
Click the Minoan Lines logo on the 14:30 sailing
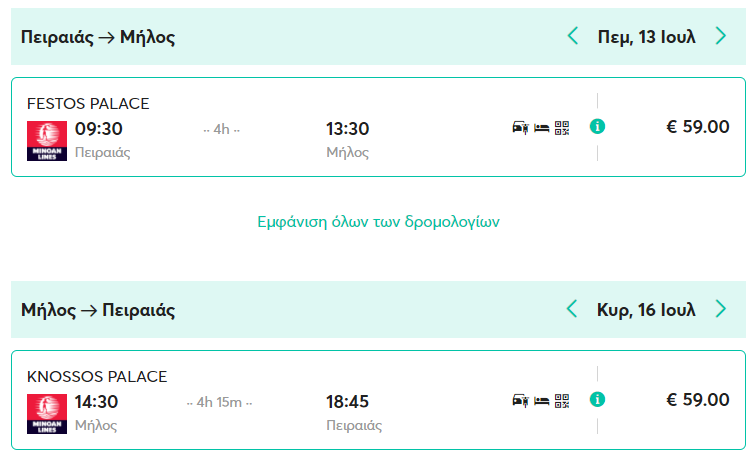(x=46, y=413)
